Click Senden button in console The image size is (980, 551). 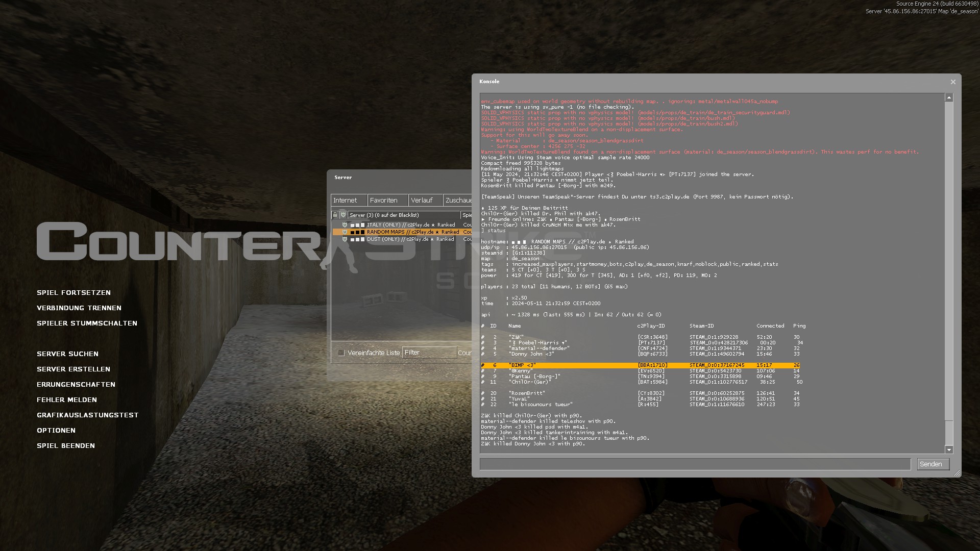coord(933,464)
